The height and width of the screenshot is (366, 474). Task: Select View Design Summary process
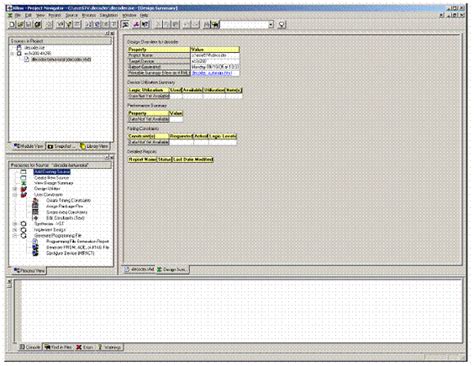coord(54,183)
